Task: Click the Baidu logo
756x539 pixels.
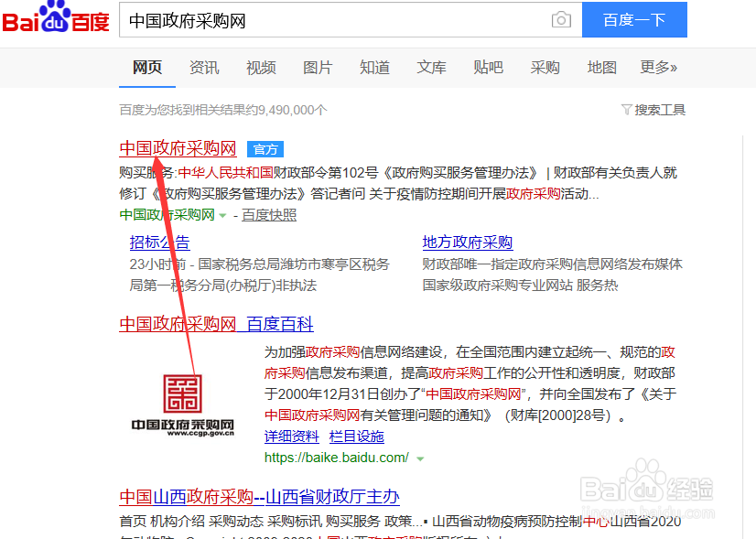Action: [x=56, y=17]
